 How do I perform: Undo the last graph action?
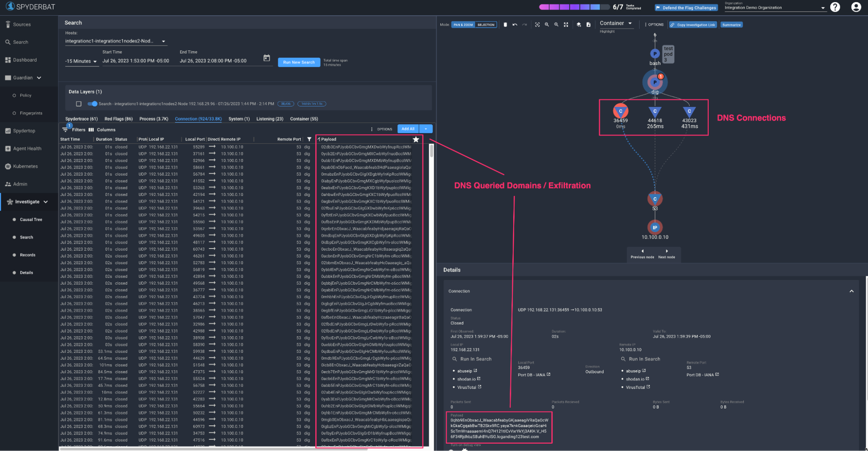point(515,25)
